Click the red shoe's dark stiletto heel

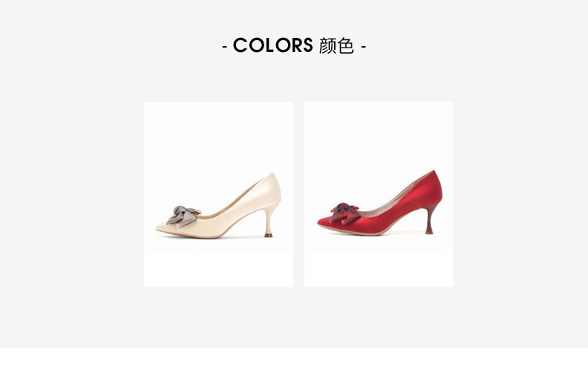(x=430, y=219)
